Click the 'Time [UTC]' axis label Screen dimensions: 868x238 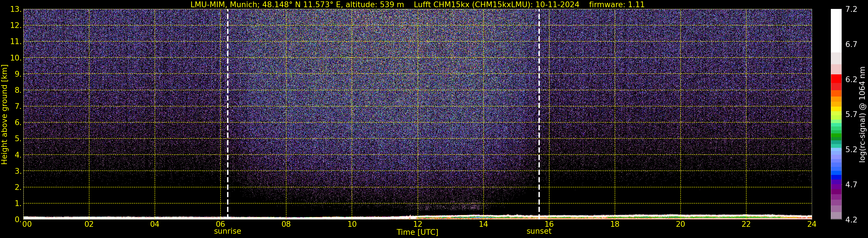pyautogui.click(x=417, y=232)
